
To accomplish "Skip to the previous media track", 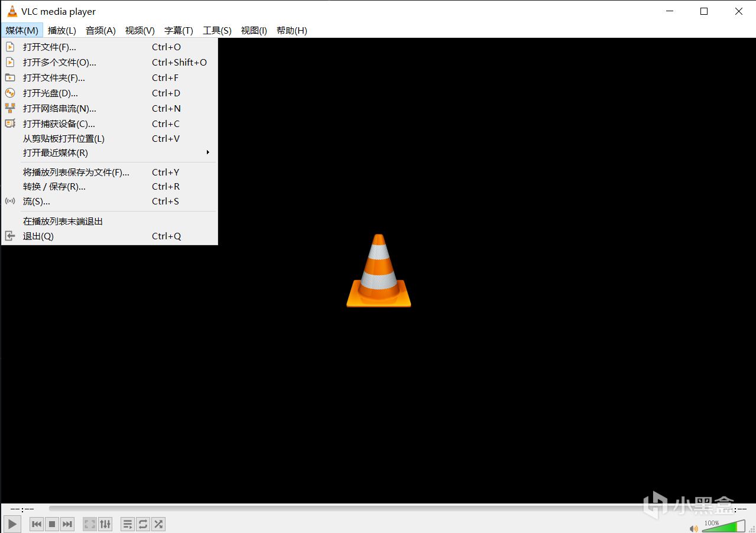I will pos(37,524).
